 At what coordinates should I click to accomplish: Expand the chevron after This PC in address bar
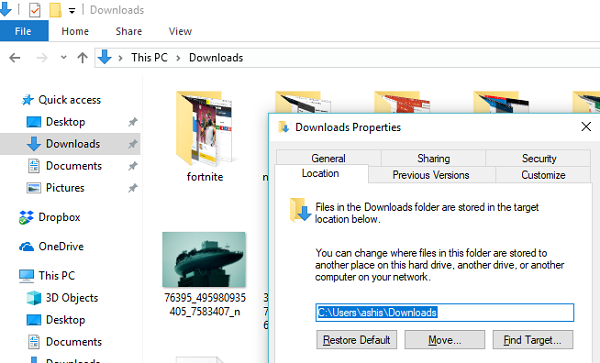tap(178, 58)
